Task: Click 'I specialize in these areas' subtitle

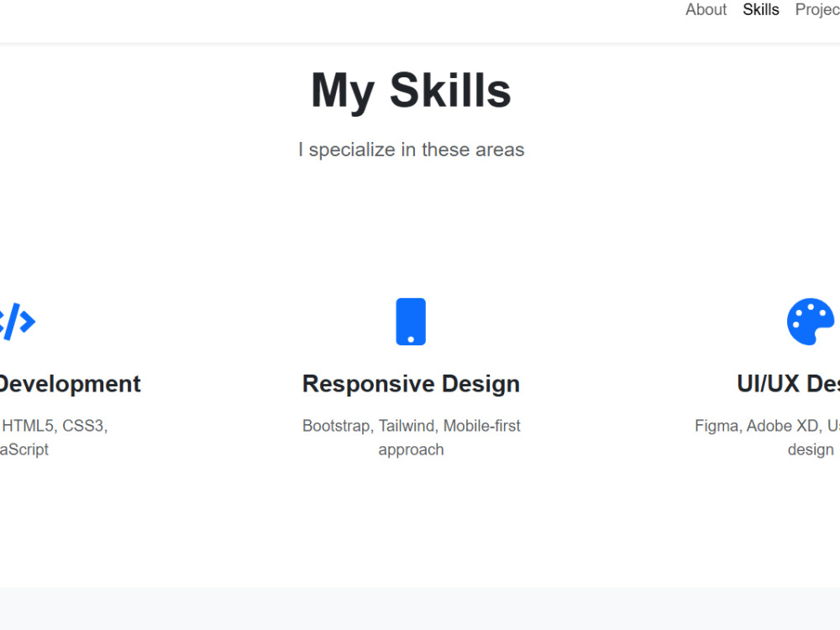Action: tap(411, 150)
